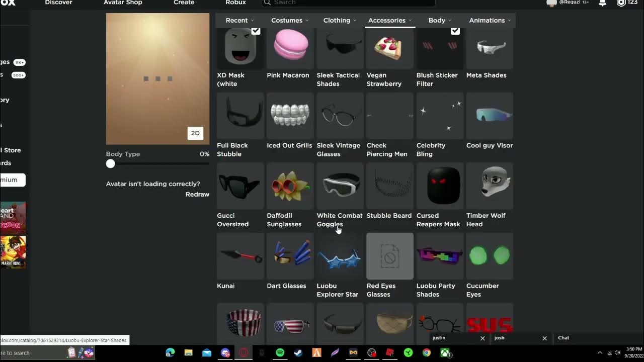Select the Vegan Strawberry item icon

(389, 48)
